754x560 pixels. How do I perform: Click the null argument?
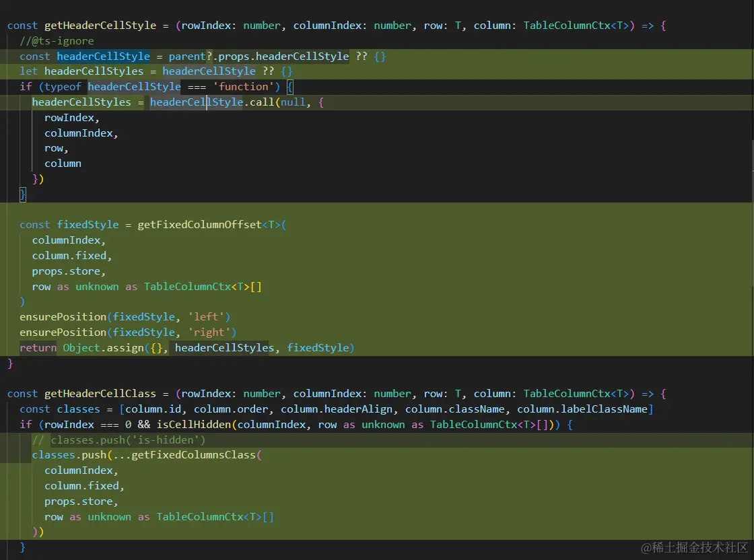pyautogui.click(x=292, y=102)
